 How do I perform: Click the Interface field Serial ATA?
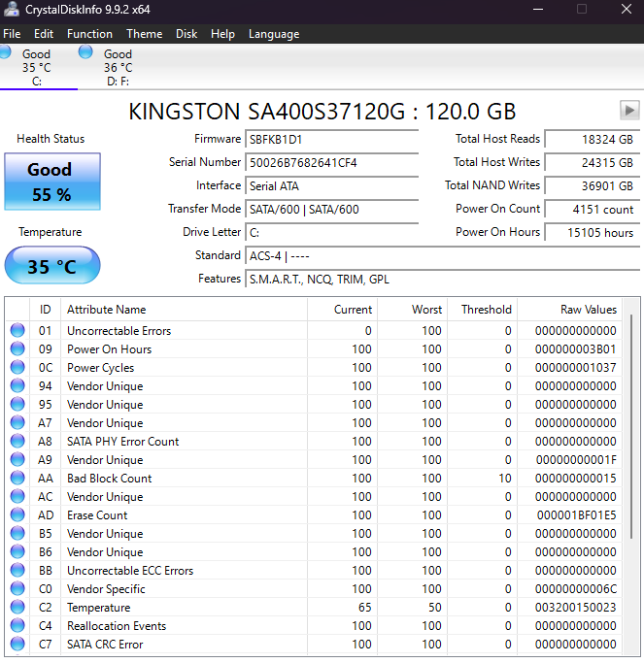(332, 186)
